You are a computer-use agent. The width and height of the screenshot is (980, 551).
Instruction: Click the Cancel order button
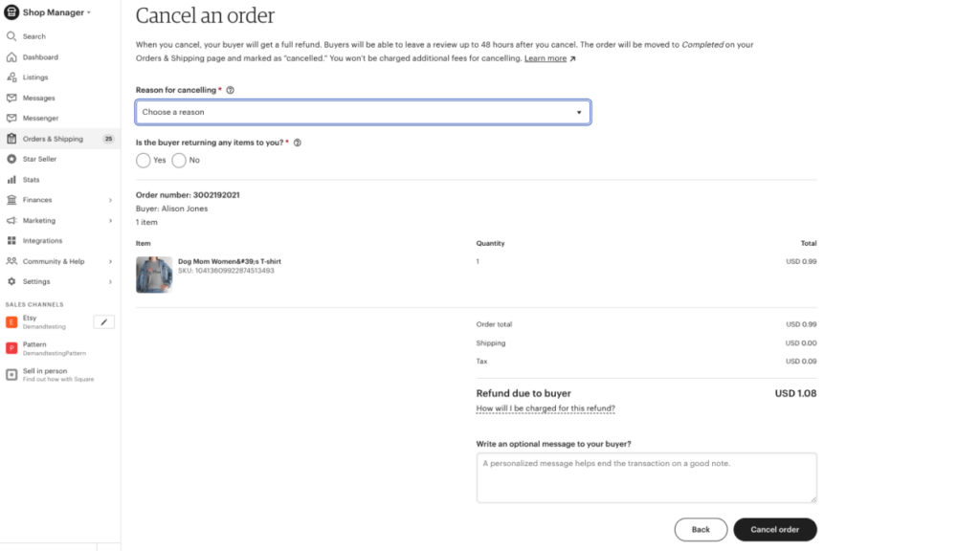point(774,529)
